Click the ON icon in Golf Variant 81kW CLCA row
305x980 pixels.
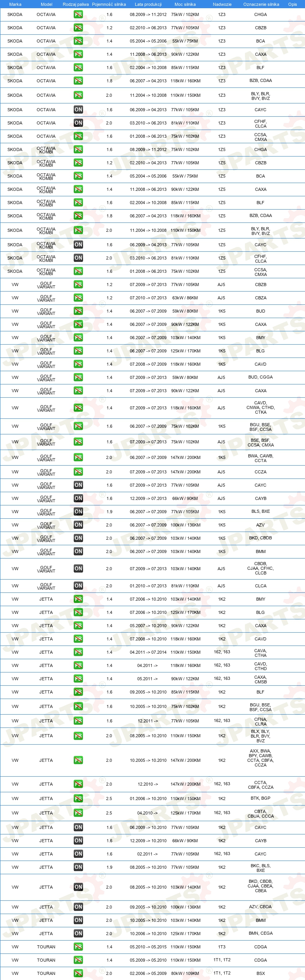pyautogui.click(x=78, y=585)
